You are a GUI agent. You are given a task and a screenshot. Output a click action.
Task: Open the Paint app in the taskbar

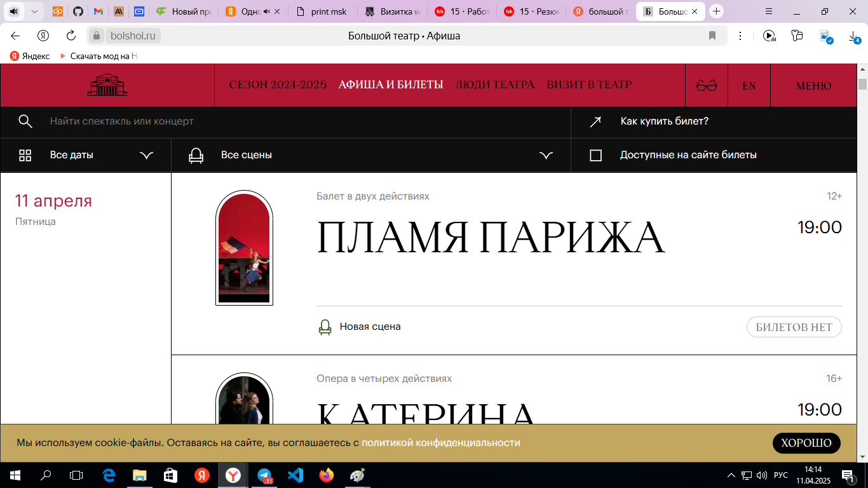tap(358, 475)
